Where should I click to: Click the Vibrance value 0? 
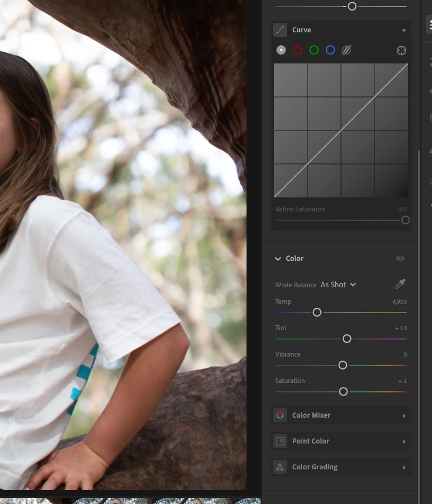(405, 355)
